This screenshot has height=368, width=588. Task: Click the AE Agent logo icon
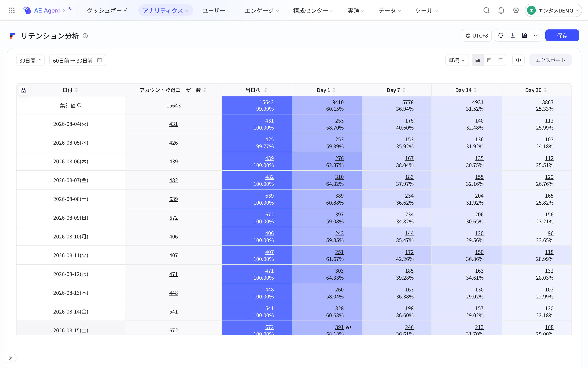tap(27, 10)
